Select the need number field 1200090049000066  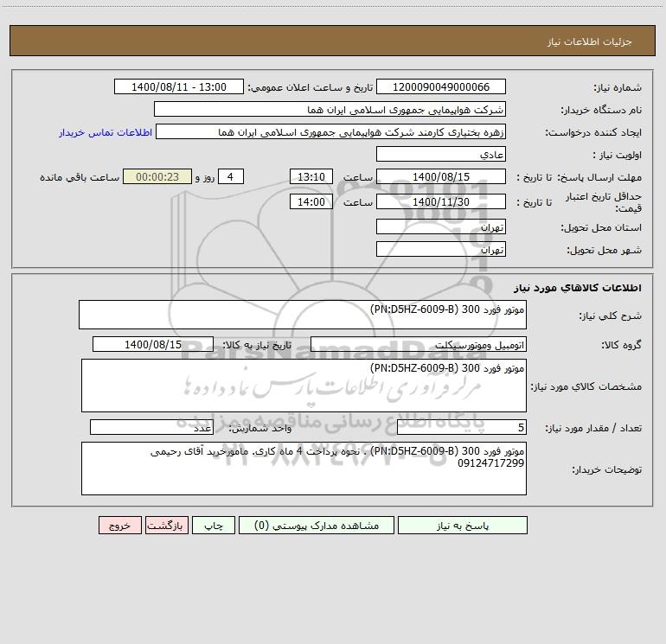(441, 86)
